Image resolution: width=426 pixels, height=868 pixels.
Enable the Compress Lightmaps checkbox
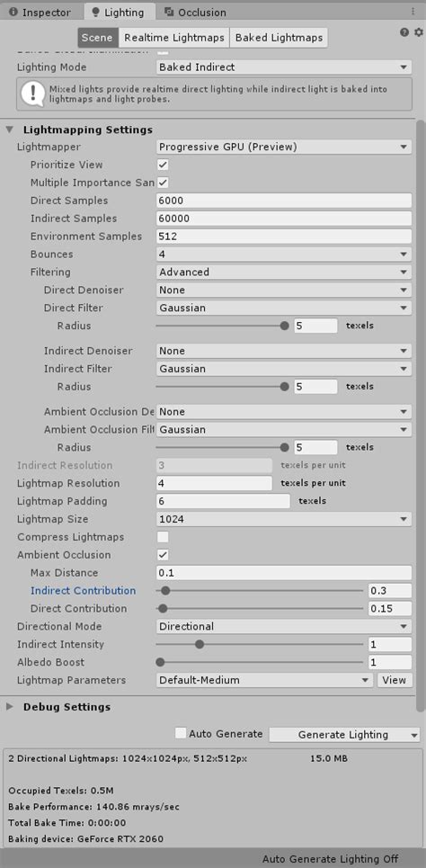coord(163,537)
